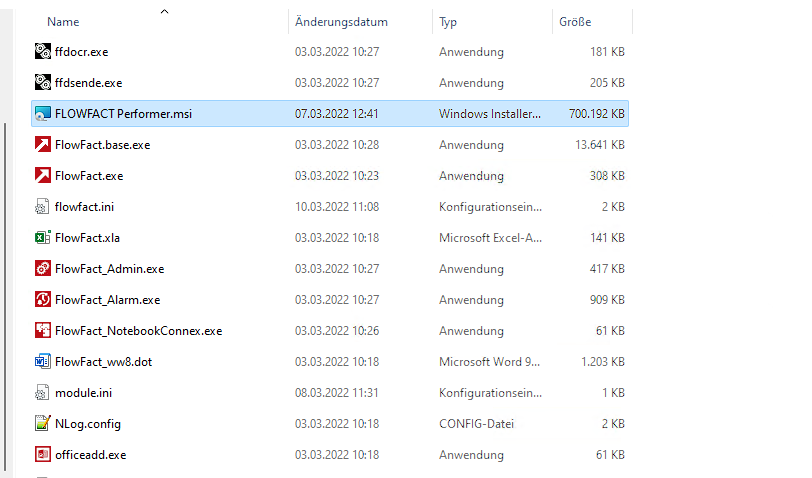812x478 pixels.
Task: Click the flowfact.ini settings file icon
Action: [42, 207]
